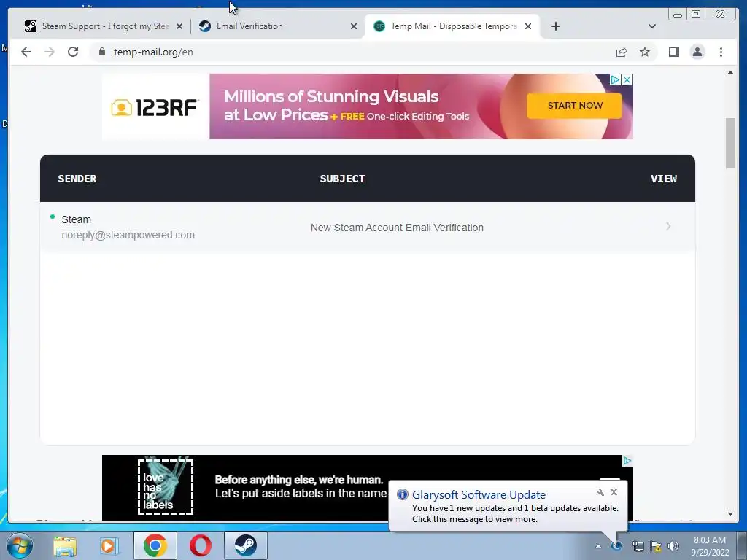Click the update message text in balloon
The height and width of the screenshot is (560, 747).
coord(515,514)
